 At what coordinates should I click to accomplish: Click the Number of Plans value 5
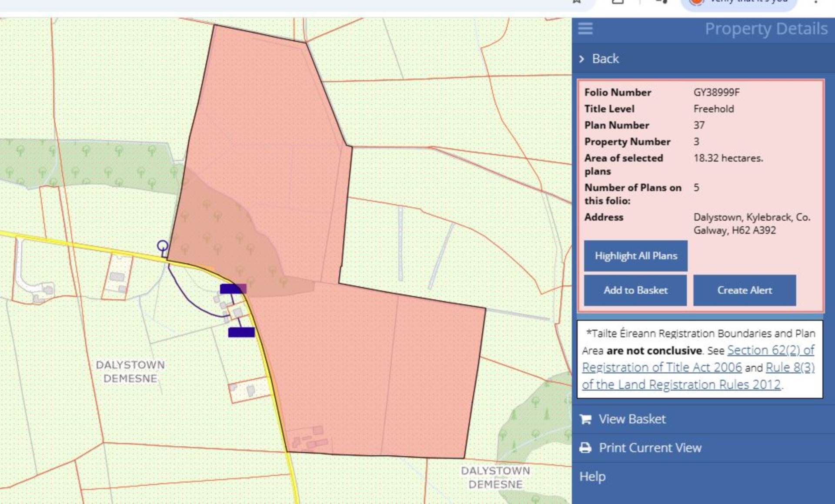pos(696,188)
